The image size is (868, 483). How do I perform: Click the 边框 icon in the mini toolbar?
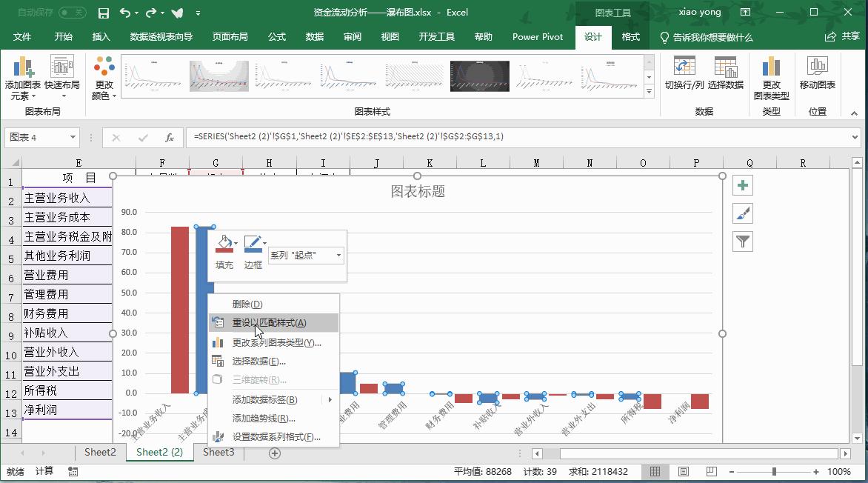click(253, 244)
